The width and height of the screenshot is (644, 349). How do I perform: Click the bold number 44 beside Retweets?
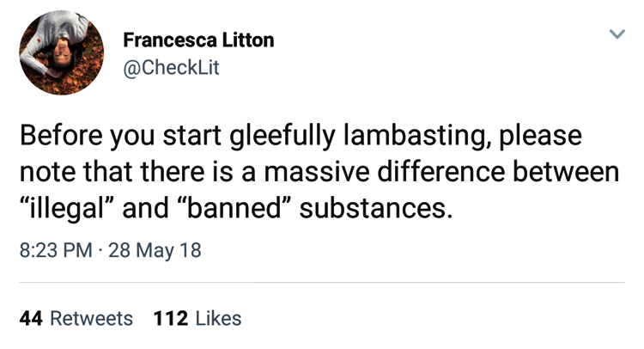(31, 319)
